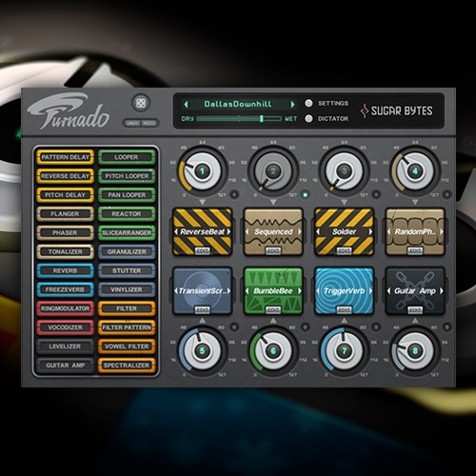
Task: Click right arrow on Soldier tile
Action: point(370,231)
